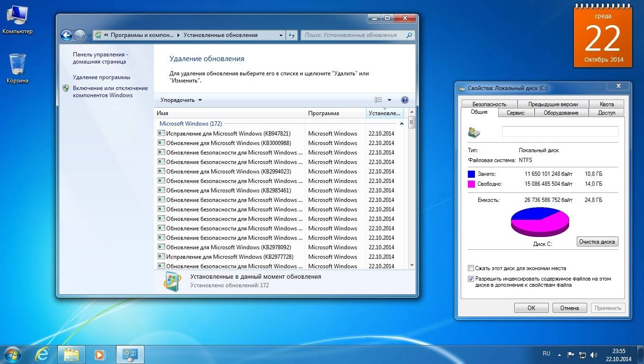The image size is (644, 364).
Task: Click the shield icon beside Включение или отключение
Action: [66, 88]
